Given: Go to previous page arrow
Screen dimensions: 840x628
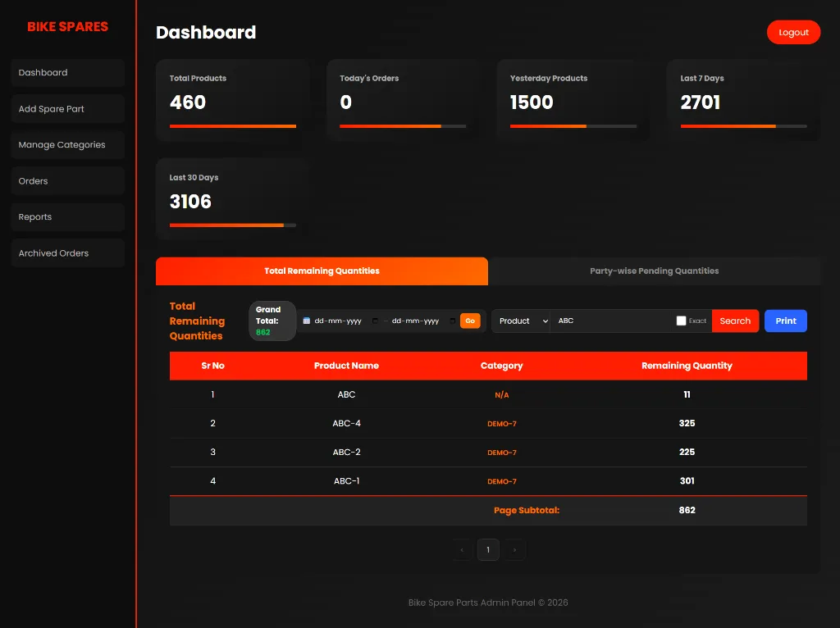Looking at the screenshot, I should (462, 550).
